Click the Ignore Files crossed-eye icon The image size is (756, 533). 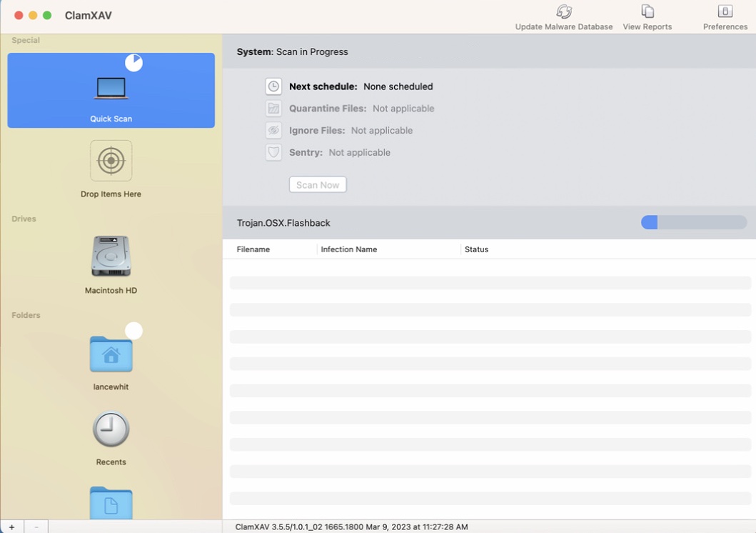[273, 130]
